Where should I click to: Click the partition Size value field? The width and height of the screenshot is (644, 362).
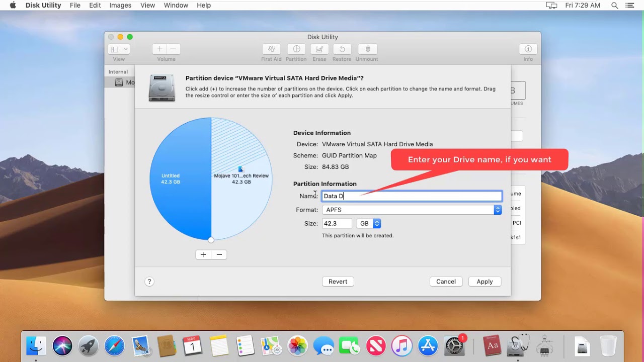pyautogui.click(x=337, y=223)
